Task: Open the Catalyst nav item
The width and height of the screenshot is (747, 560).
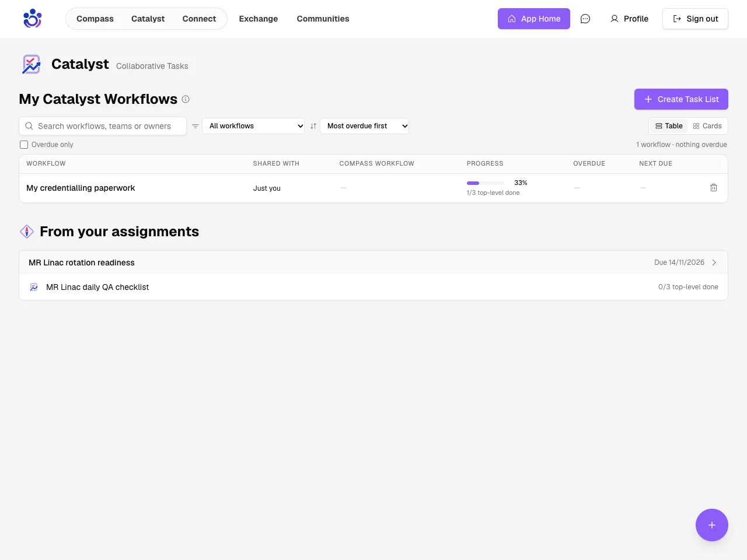Action: click(x=148, y=19)
